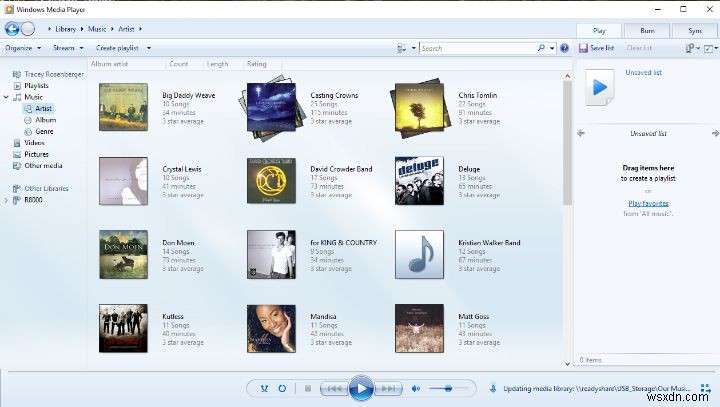This screenshot has width=720, height=407.
Task: Toggle shuffle playback
Action: pyautogui.click(x=264, y=389)
